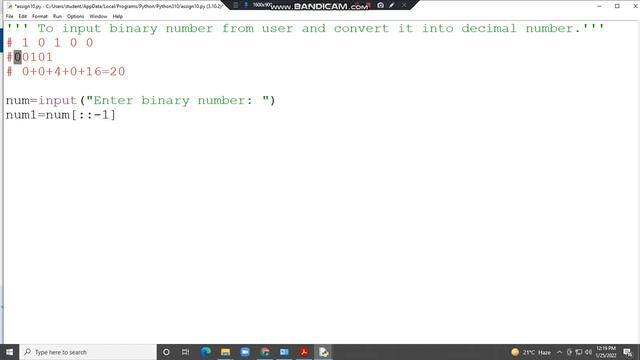Switch to Python IDLE taskbar icon

(324, 352)
